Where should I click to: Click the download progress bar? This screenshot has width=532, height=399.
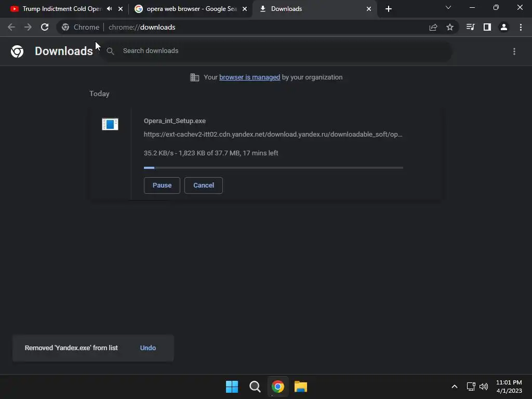(273, 168)
